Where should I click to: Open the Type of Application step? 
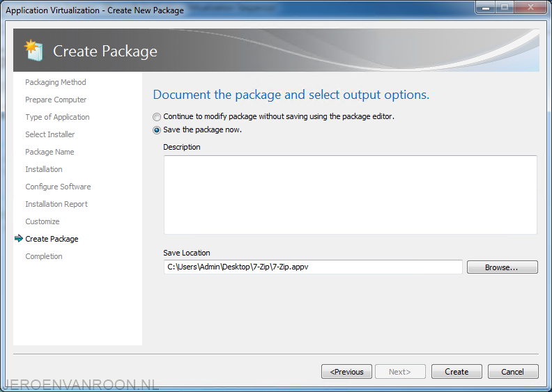(57, 117)
